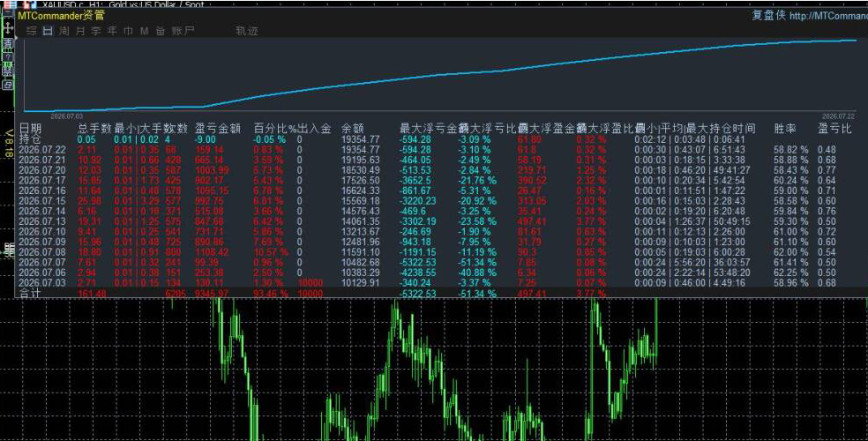Screen dimensions: 868x441
Task: Select the 2026.07.14 date row
Action: tap(42, 211)
